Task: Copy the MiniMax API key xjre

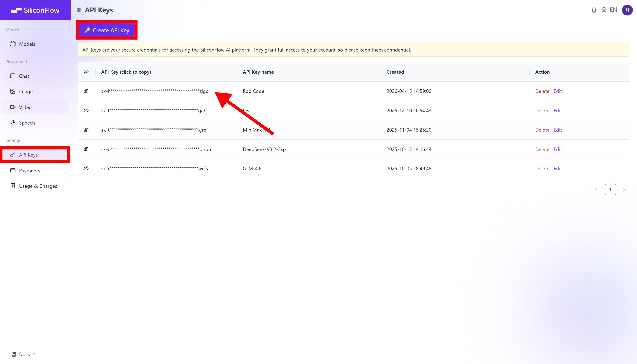Action: [x=153, y=130]
